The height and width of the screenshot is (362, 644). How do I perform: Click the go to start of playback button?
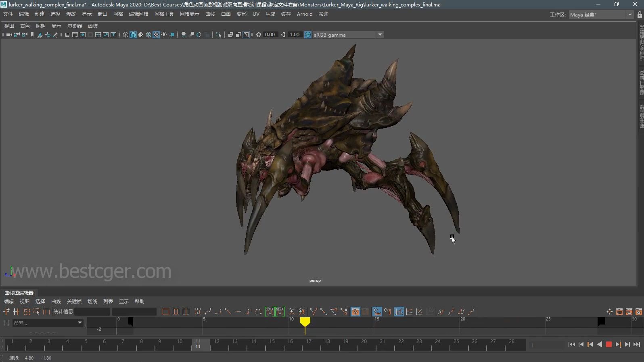point(571,344)
